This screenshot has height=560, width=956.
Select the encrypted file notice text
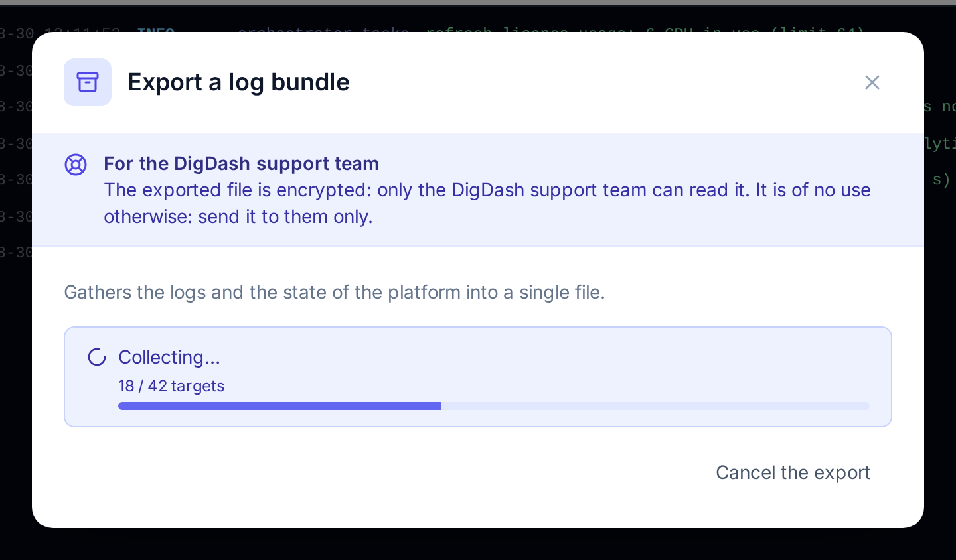[487, 203]
